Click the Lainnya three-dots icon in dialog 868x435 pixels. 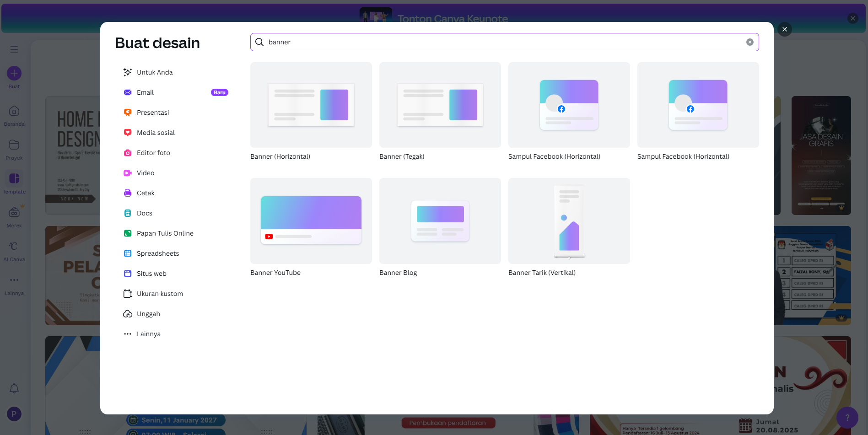tap(128, 334)
